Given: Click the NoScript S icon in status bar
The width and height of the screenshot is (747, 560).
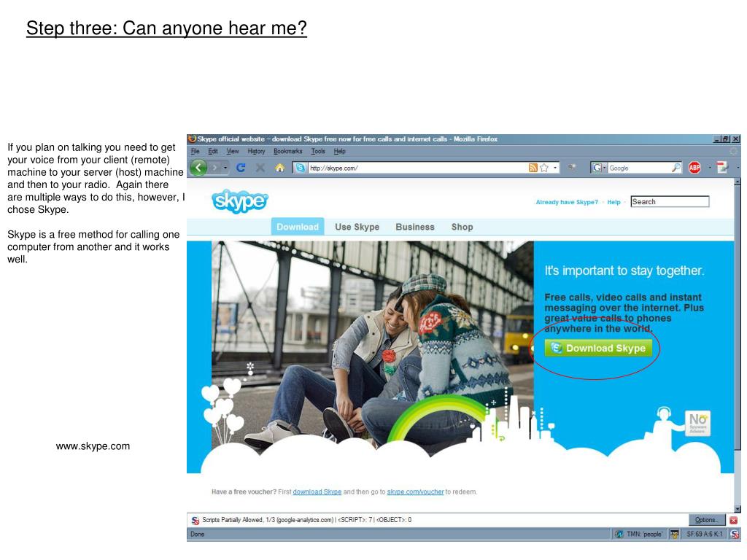Looking at the screenshot, I should click(x=734, y=534).
